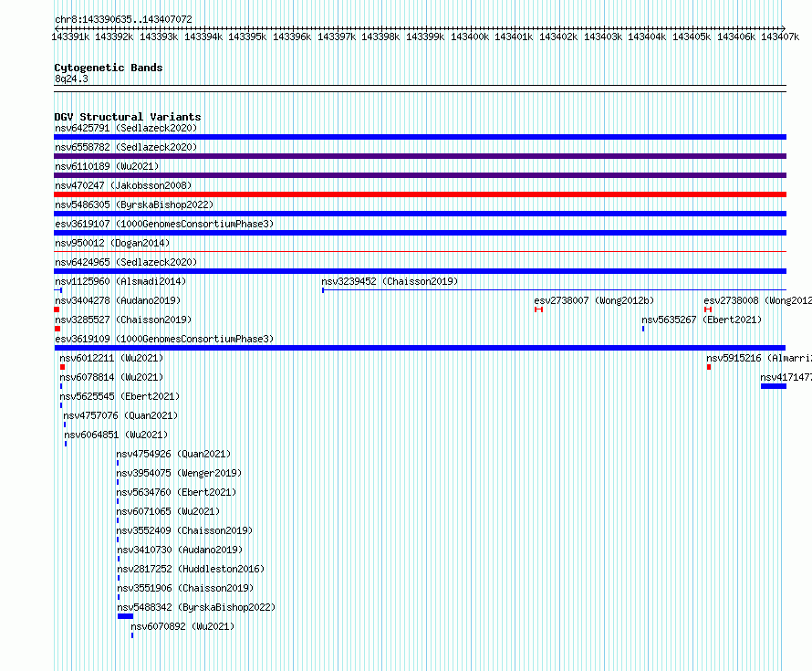
Task: Click the DGV Structural Variants track title
Action: [x=128, y=117]
